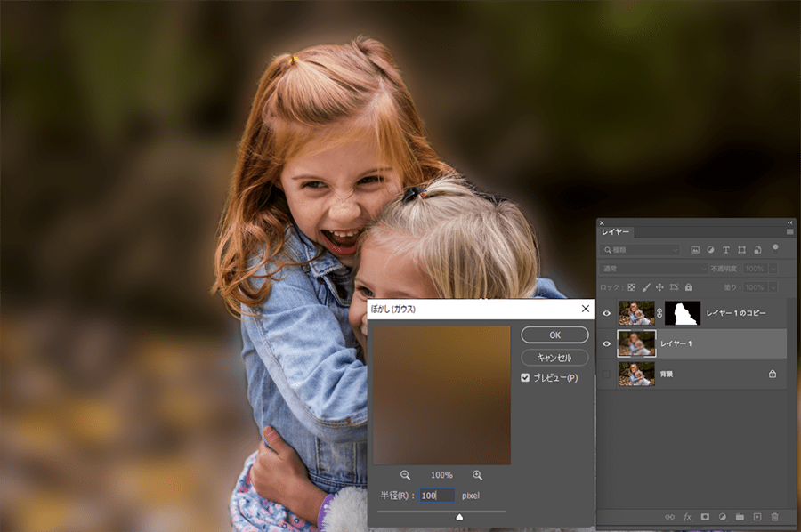Open the 塗り fill slider arrow
801x532 pixels.
(x=773, y=287)
